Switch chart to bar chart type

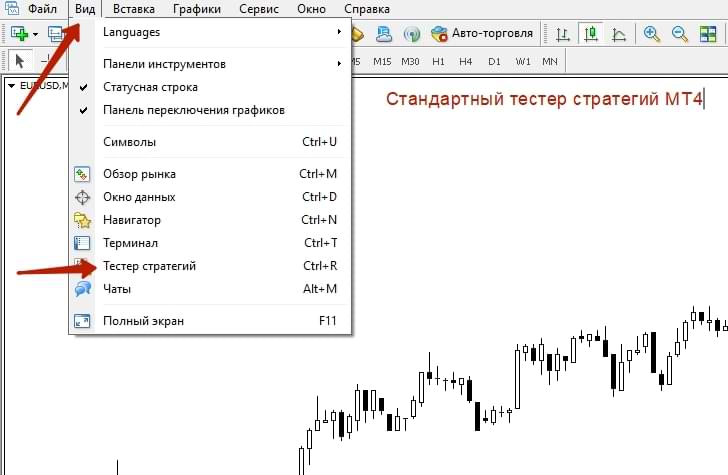[563, 34]
